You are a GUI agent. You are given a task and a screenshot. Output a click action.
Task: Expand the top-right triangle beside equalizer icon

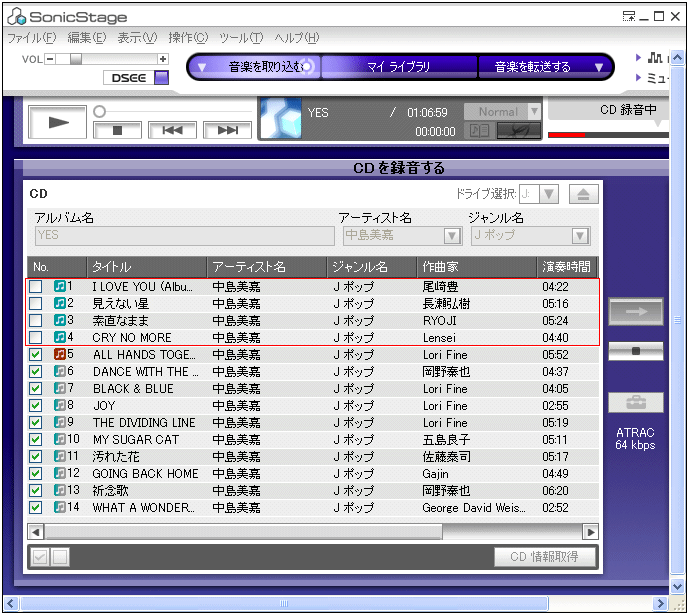tap(638, 57)
